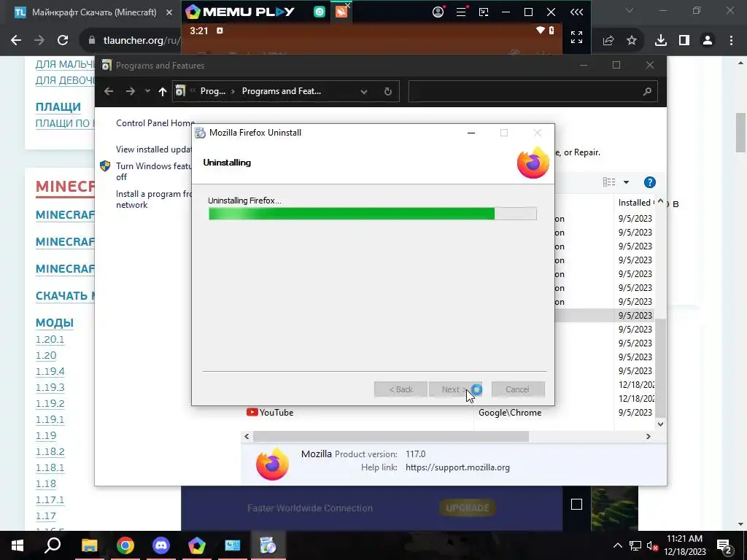
Task: Open the 1.18.2 version link
Action: pyautogui.click(x=50, y=451)
